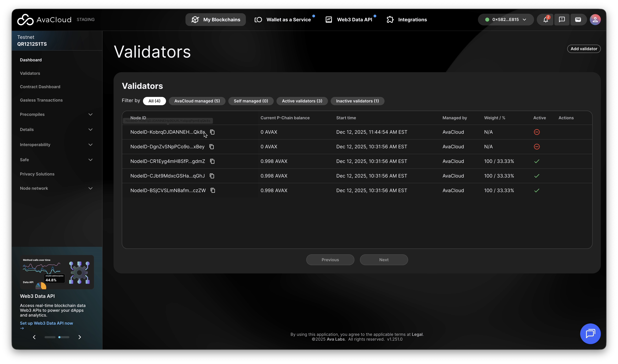This screenshot has width=618, height=364.
Task: Copy the NodeID-BSjCVSLmN8afm node ID
Action: (x=213, y=191)
